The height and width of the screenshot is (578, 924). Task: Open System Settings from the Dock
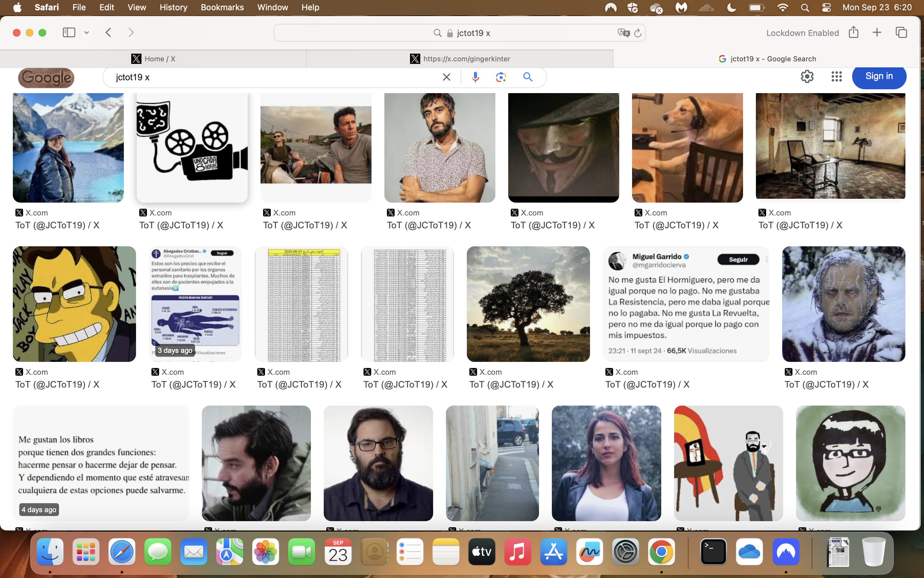(625, 552)
